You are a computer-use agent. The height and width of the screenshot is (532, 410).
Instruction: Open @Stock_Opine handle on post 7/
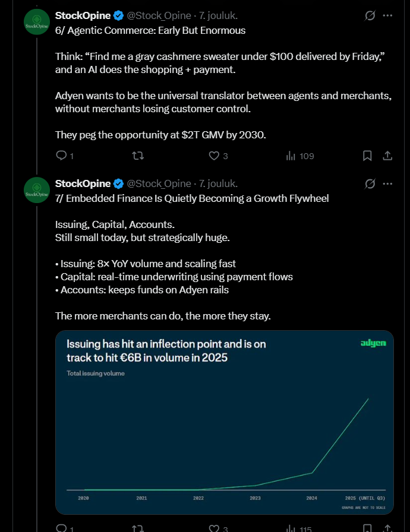click(159, 183)
